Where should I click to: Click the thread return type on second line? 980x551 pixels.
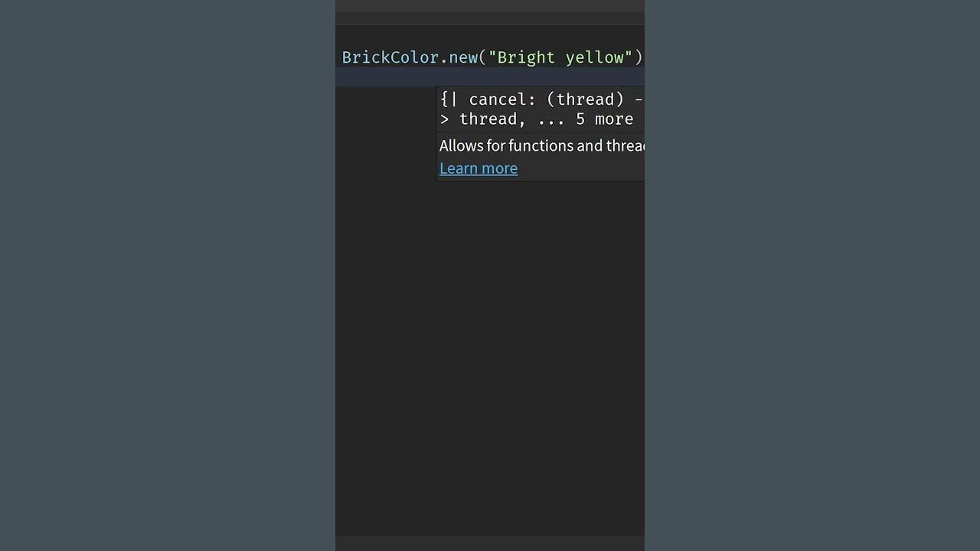tap(488, 119)
